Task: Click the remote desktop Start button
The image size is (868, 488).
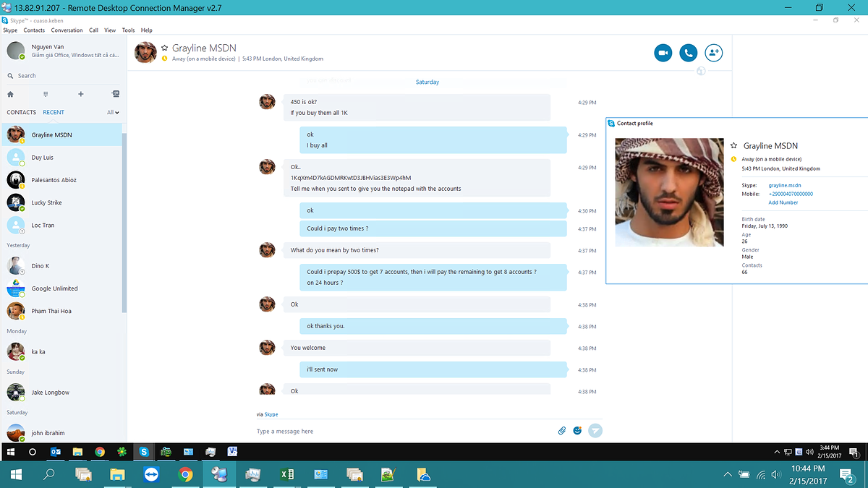Action: 10,452
